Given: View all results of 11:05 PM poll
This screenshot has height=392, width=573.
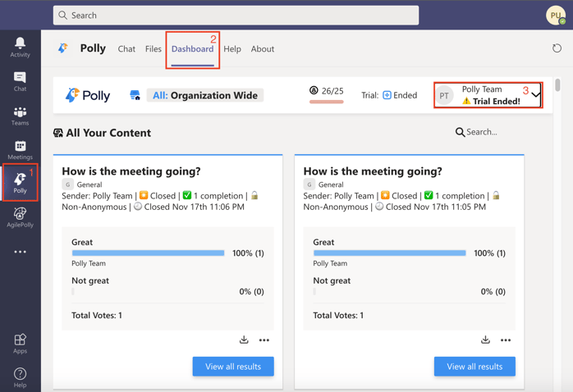Looking at the screenshot, I should [x=474, y=367].
